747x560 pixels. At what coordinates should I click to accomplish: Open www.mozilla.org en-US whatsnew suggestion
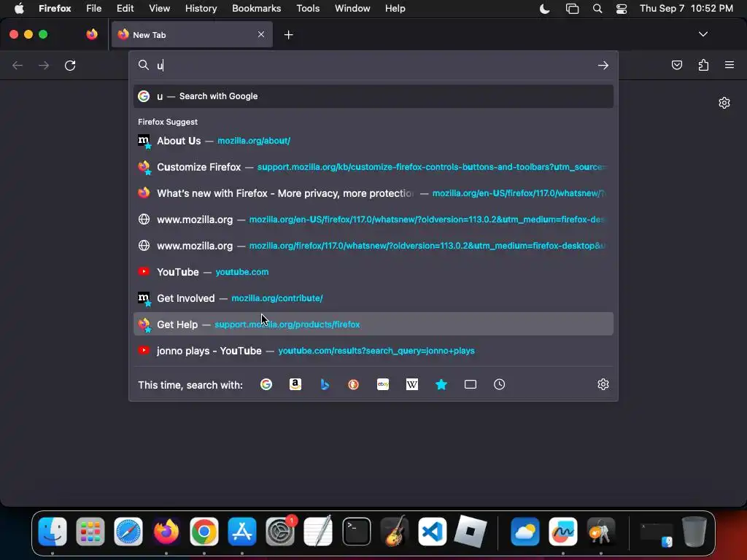(x=373, y=219)
